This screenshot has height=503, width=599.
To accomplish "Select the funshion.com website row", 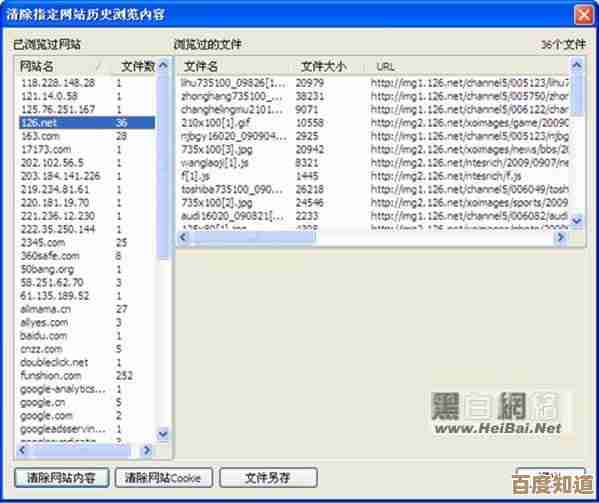I will 87,376.
